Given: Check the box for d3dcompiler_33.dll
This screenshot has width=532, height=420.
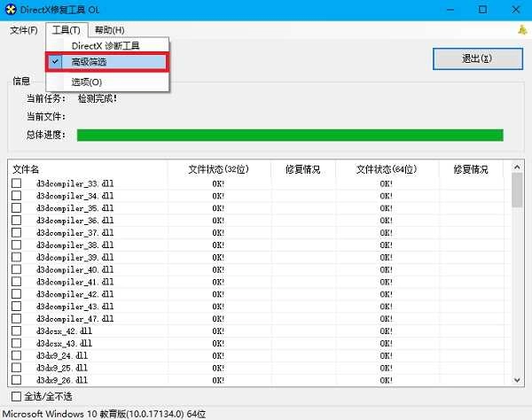Looking at the screenshot, I should coord(16,183).
